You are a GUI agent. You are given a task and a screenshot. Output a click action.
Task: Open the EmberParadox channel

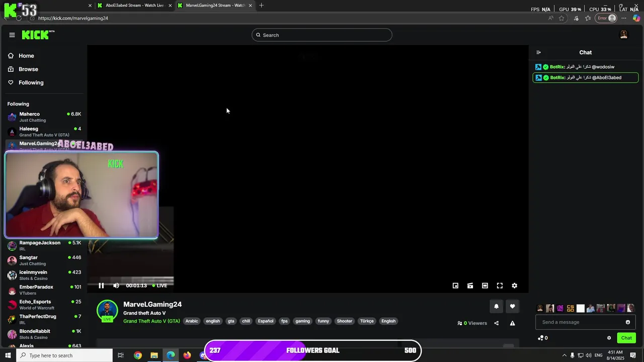coord(44,290)
